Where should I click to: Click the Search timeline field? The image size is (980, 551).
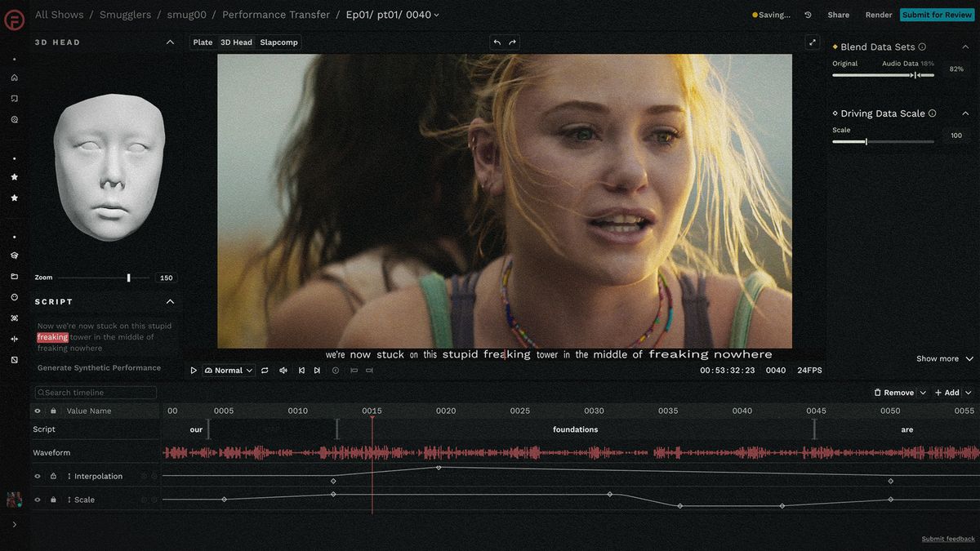point(96,393)
